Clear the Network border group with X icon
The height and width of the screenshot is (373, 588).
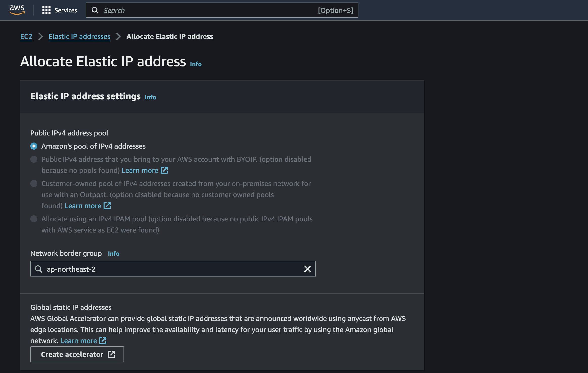[307, 269]
